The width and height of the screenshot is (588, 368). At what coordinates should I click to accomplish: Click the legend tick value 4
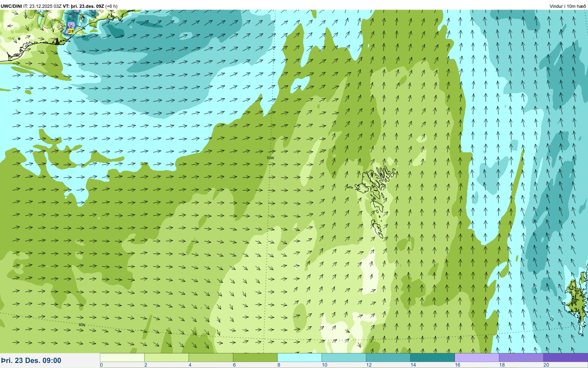189,365
